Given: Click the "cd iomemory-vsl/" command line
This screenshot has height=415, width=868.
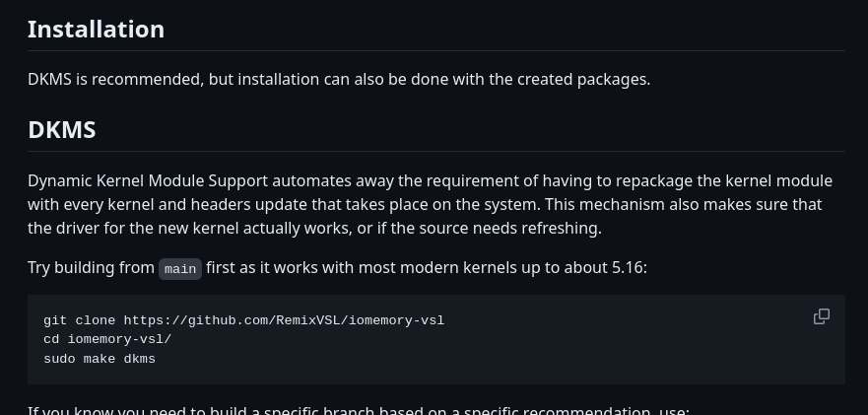Looking at the screenshot, I should 107,339.
